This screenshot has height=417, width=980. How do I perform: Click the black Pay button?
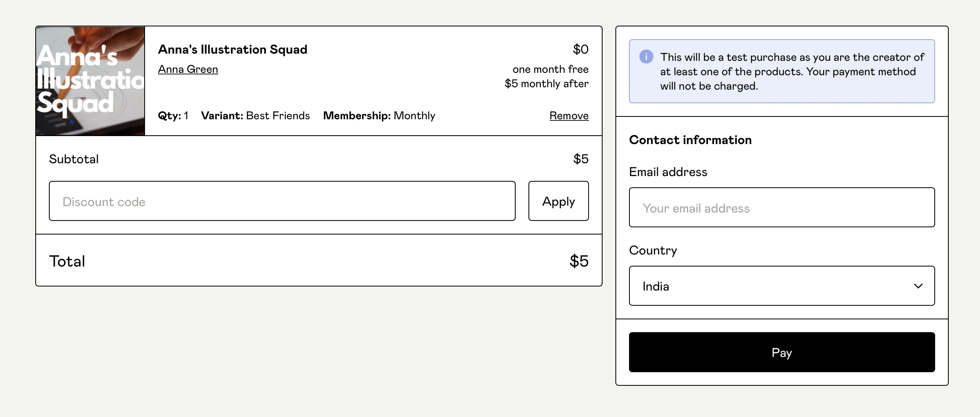coord(781,352)
